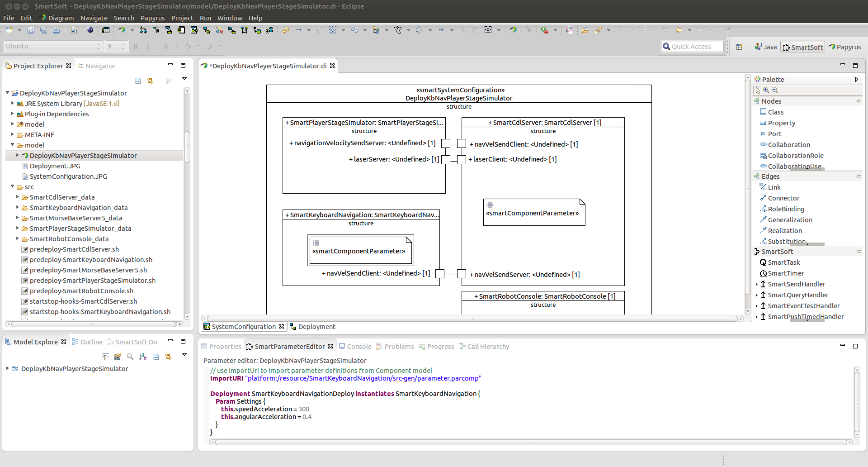Click the Save toolbar icon

click(31, 30)
